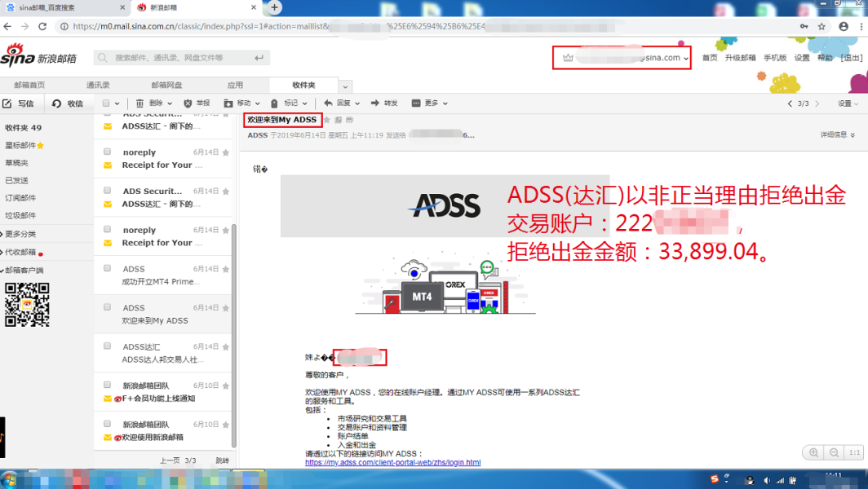868x489 pixels.
Task: Star the open 欢迎来到My ADSS message
Action: (326, 120)
